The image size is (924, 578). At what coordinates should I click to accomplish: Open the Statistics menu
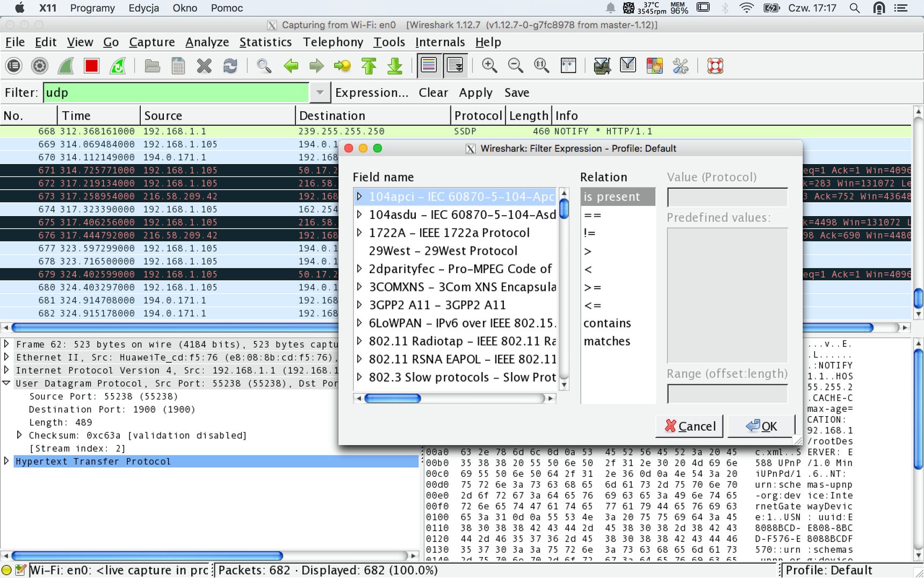coord(265,42)
